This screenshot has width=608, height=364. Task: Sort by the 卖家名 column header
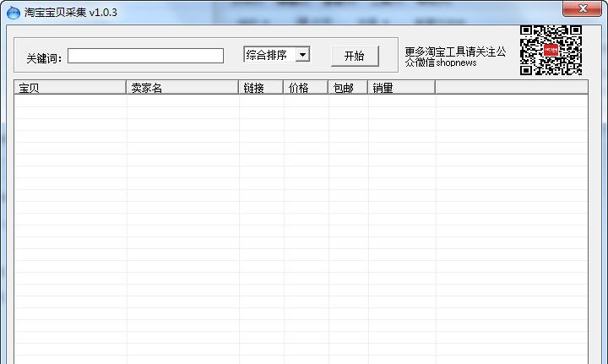coord(182,88)
